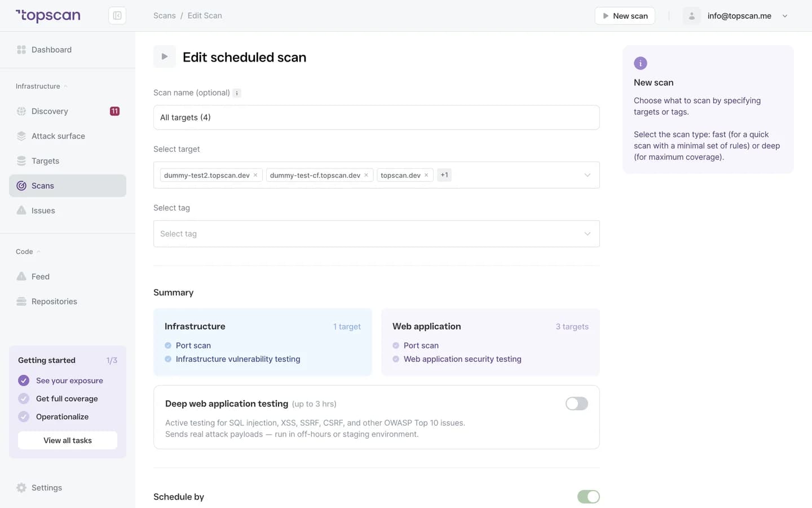Click the purple info icon in New scan panel

pos(641,63)
